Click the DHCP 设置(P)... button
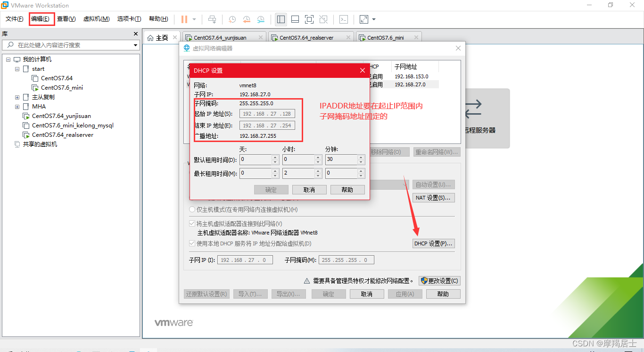Viewport: 644px width, 352px height. [434, 243]
